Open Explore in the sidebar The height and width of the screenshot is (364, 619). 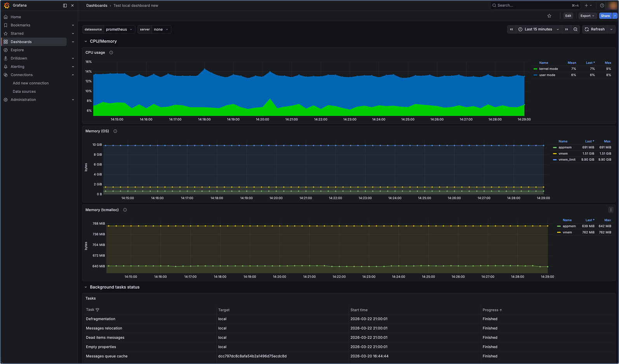click(x=17, y=50)
